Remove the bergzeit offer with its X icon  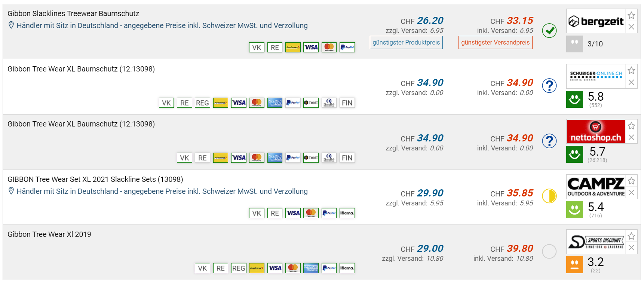click(631, 27)
